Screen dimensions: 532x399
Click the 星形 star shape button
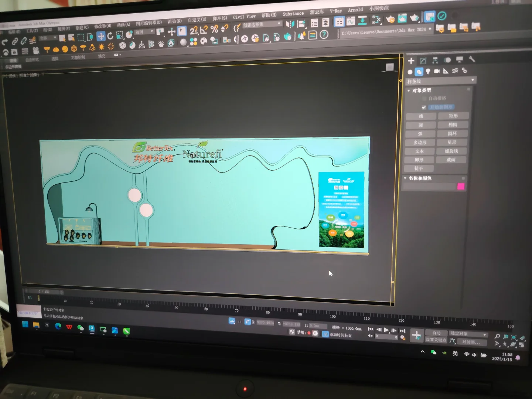click(x=452, y=142)
